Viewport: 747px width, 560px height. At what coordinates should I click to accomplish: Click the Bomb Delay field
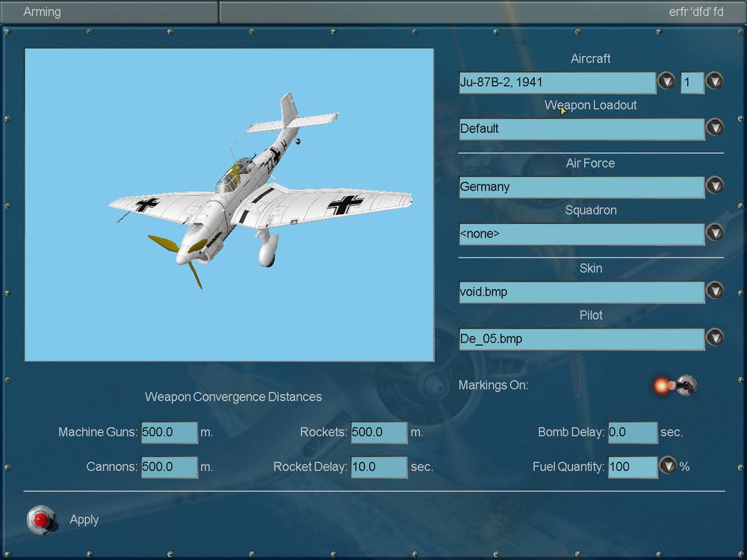[633, 432]
